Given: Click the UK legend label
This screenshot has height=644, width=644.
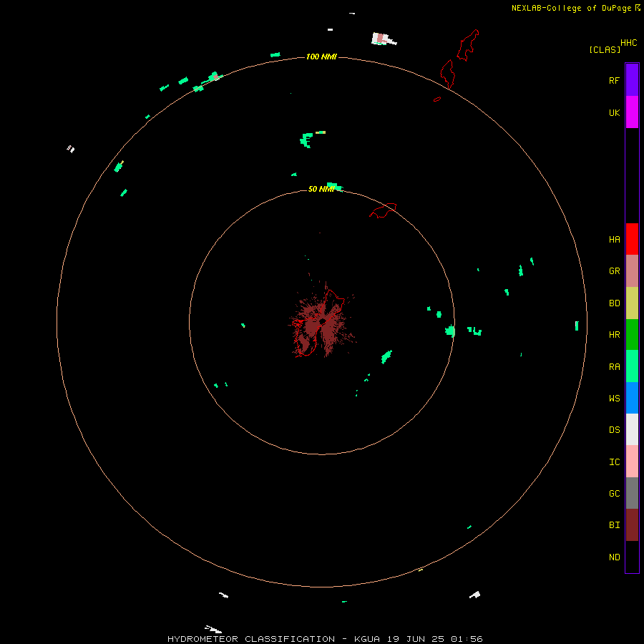Looking at the screenshot, I should coord(614,113).
